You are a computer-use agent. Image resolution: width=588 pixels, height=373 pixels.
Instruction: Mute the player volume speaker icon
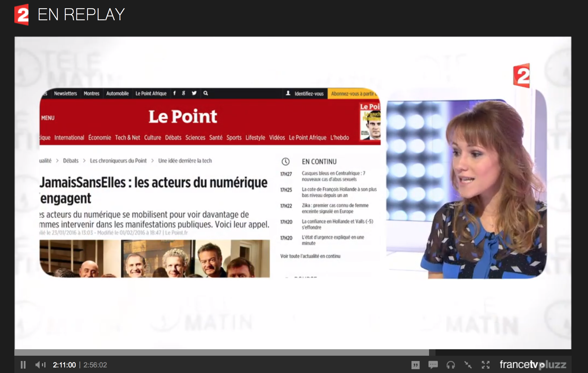pos(40,365)
